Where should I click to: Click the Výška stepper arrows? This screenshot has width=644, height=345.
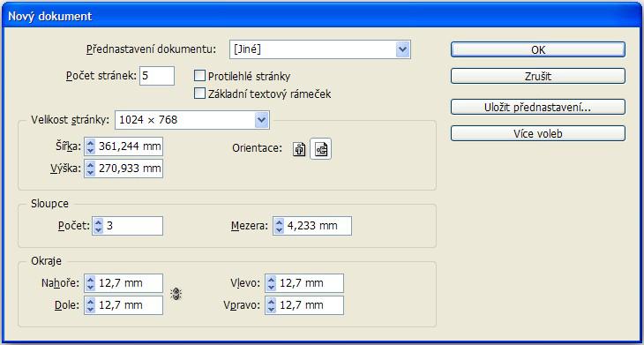[x=90, y=169]
